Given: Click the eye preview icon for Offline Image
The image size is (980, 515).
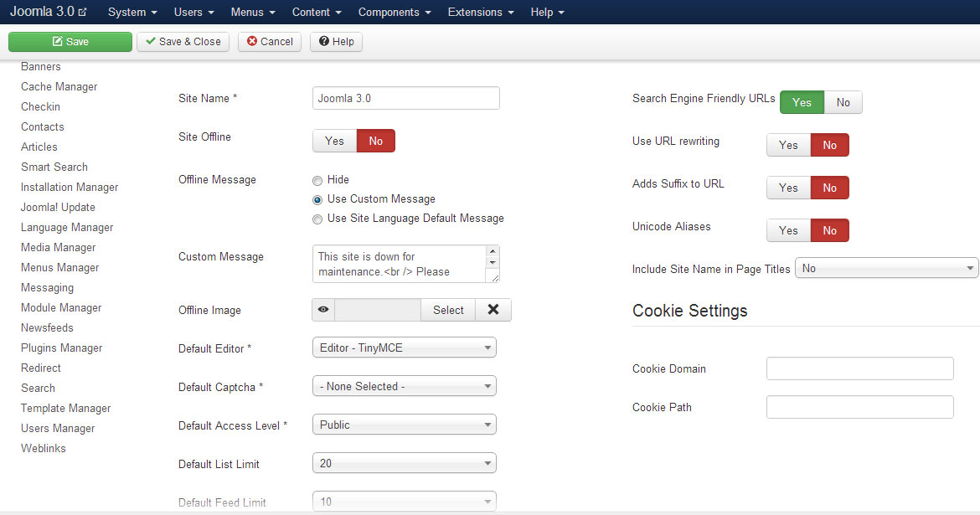Looking at the screenshot, I should [323, 310].
